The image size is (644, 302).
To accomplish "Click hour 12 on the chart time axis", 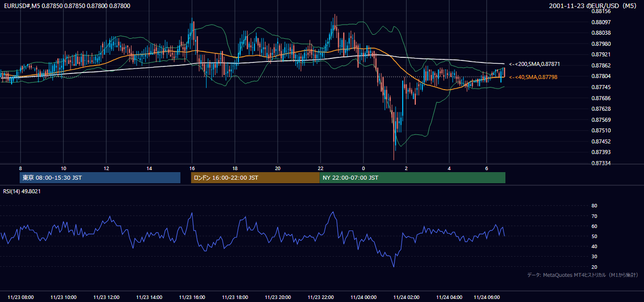I will click(x=106, y=168).
